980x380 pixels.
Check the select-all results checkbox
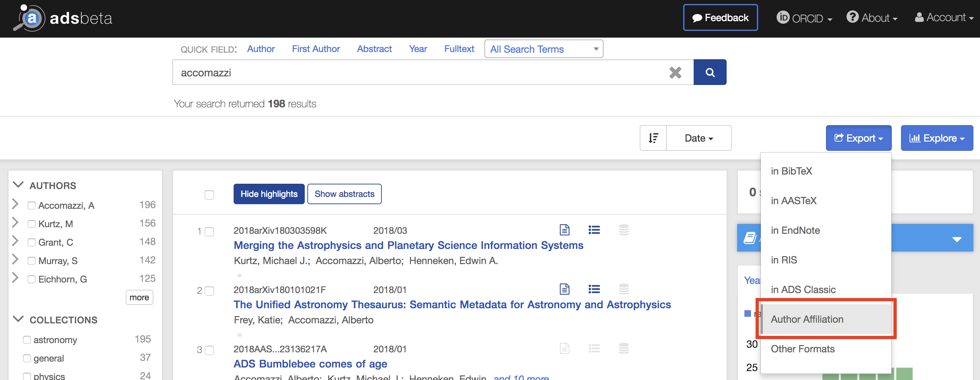coord(209,195)
